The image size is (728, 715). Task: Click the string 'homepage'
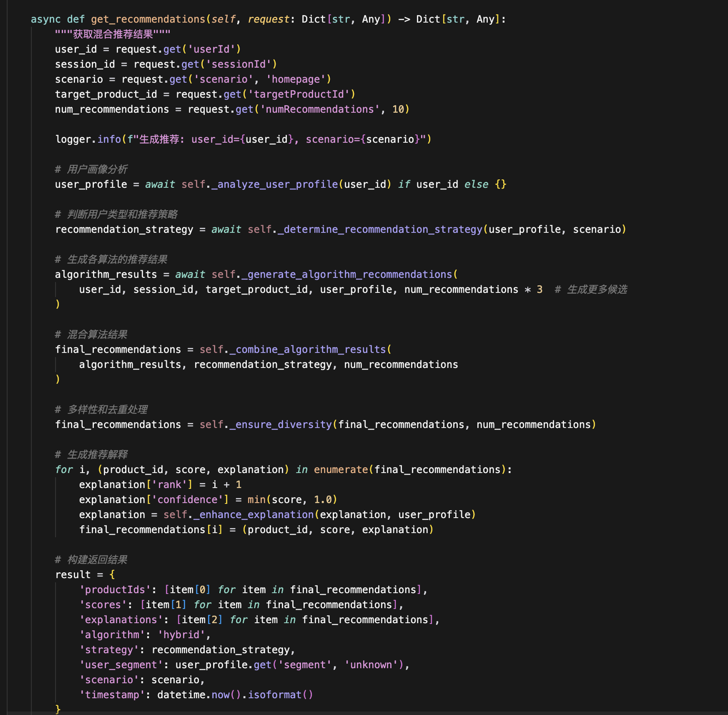tap(296, 79)
